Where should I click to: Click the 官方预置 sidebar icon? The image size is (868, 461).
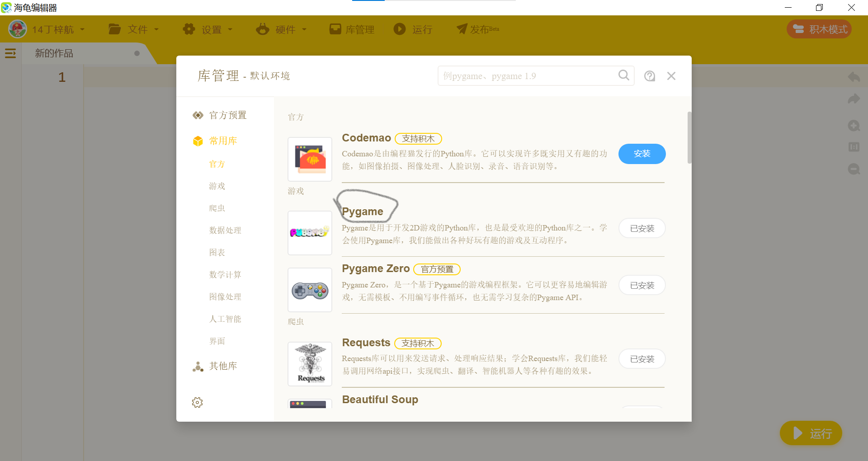click(198, 115)
